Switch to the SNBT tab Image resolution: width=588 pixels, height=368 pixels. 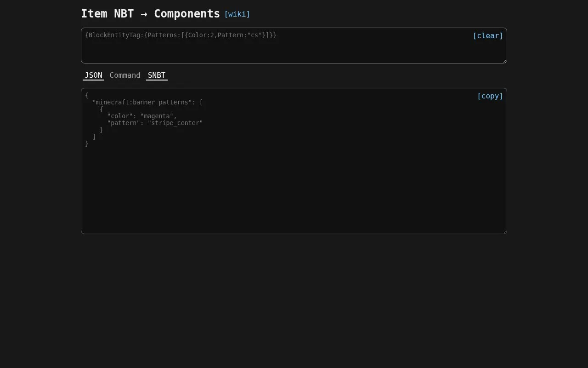(x=157, y=75)
